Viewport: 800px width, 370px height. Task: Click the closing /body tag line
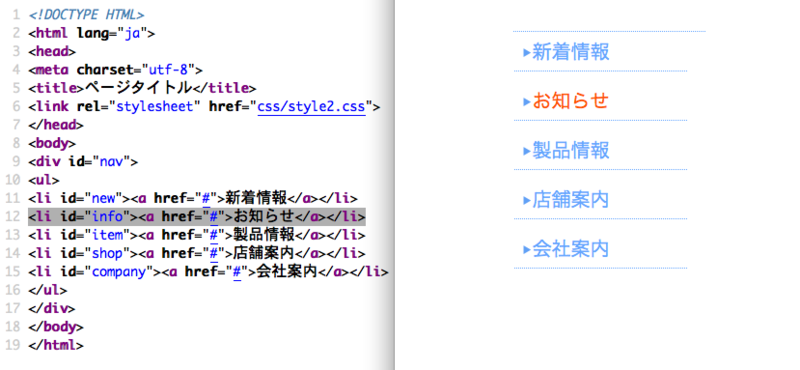coord(56,327)
